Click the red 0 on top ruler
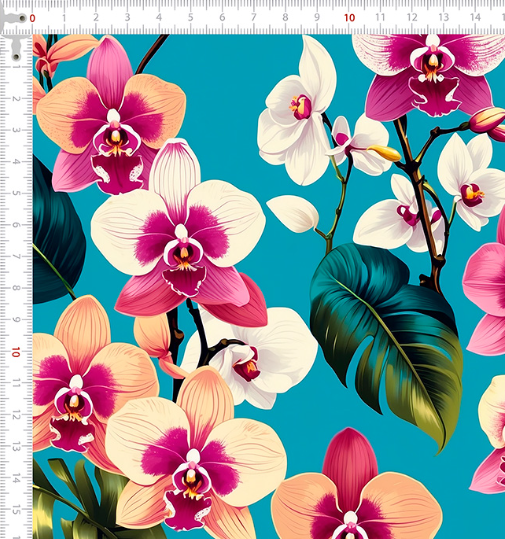The height and width of the screenshot is (539, 505). pyautogui.click(x=32, y=18)
